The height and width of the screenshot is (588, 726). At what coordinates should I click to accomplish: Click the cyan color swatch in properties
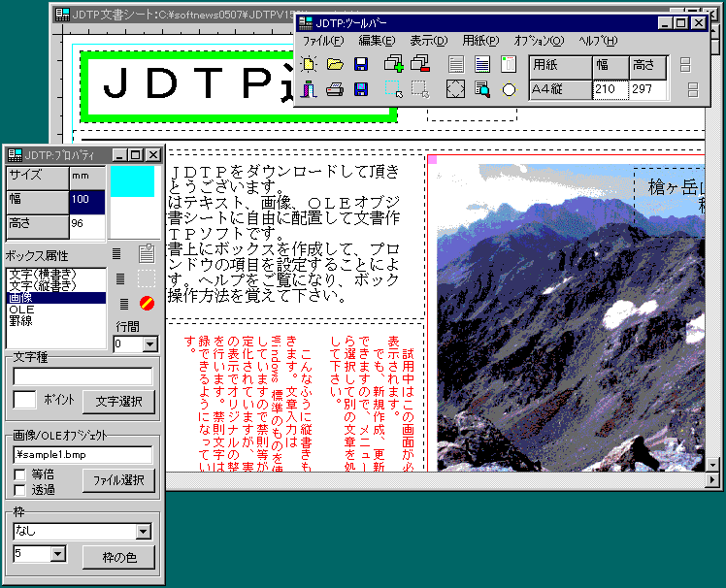click(x=132, y=181)
